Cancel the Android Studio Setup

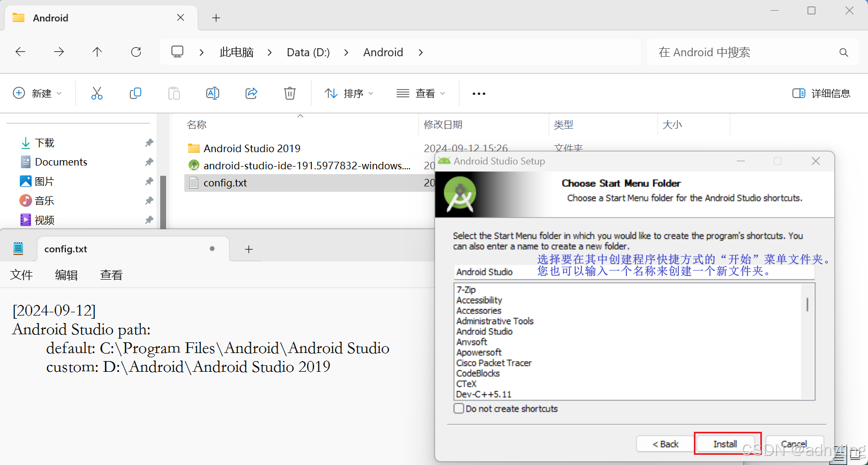(795, 444)
